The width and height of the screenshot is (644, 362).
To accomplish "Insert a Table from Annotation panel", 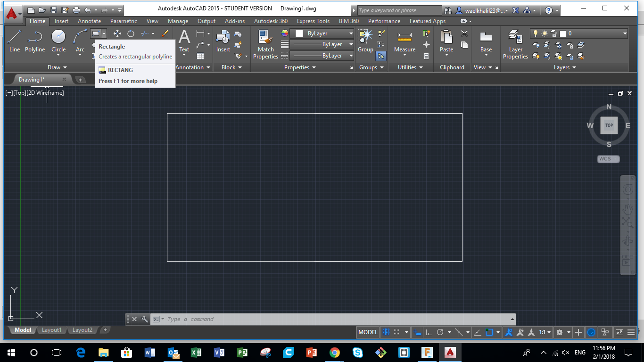I will pyautogui.click(x=200, y=56).
